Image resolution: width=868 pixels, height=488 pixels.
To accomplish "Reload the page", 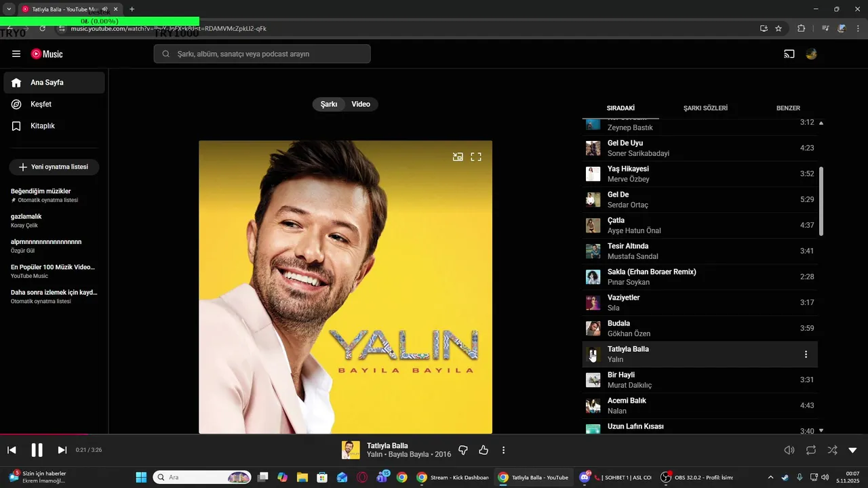I will (x=42, y=28).
